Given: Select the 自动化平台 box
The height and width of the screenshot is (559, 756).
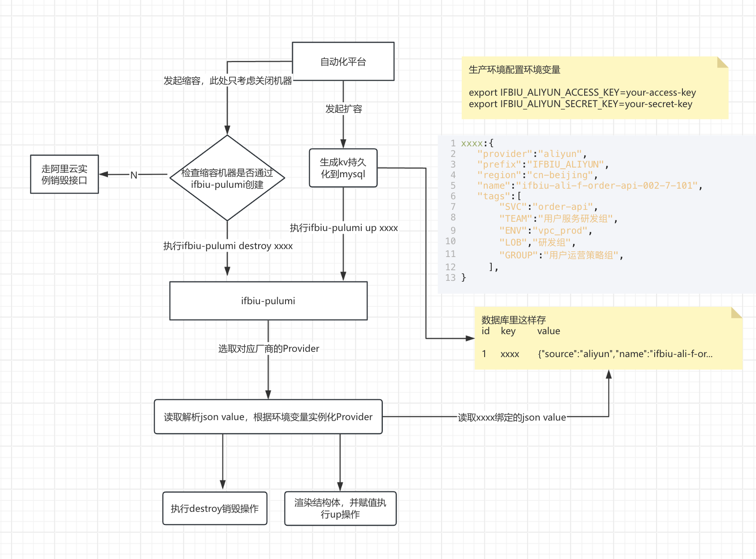Looking at the screenshot, I should coord(343,62).
